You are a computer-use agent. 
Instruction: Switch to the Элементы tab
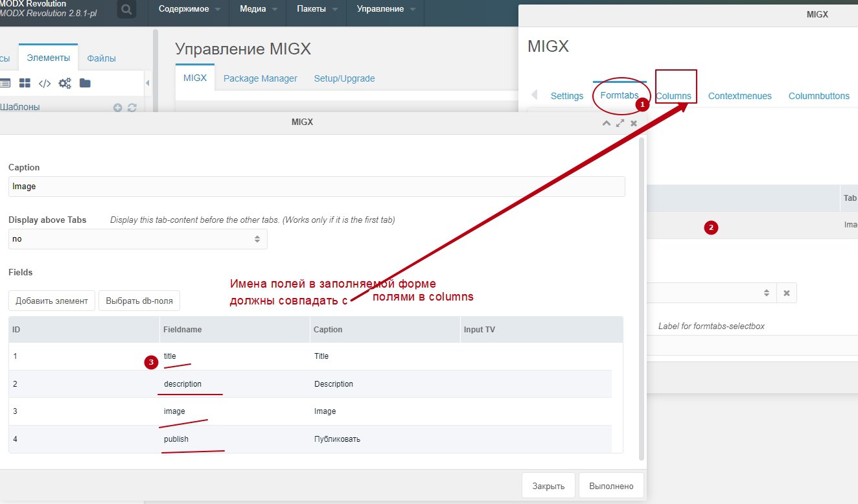click(49, 58)
